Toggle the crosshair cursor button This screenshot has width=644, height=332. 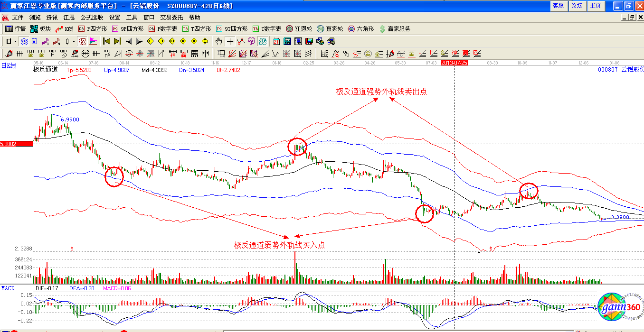point(229,41)
